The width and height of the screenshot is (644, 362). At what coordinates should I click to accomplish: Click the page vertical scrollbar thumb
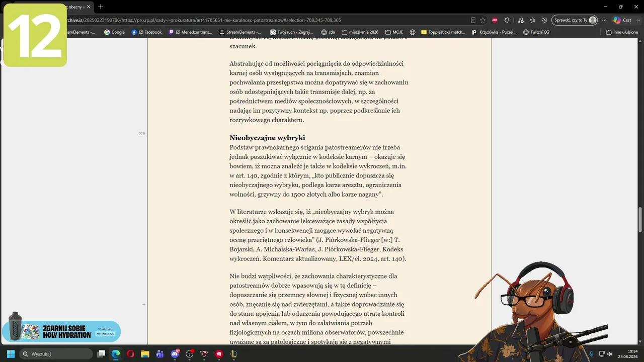click(640, 220)
